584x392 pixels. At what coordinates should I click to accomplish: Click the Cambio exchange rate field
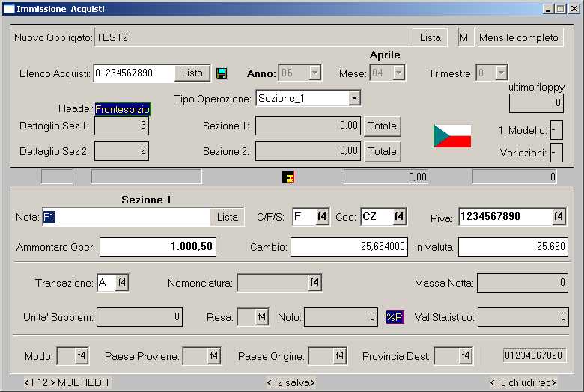pos(349,246)
